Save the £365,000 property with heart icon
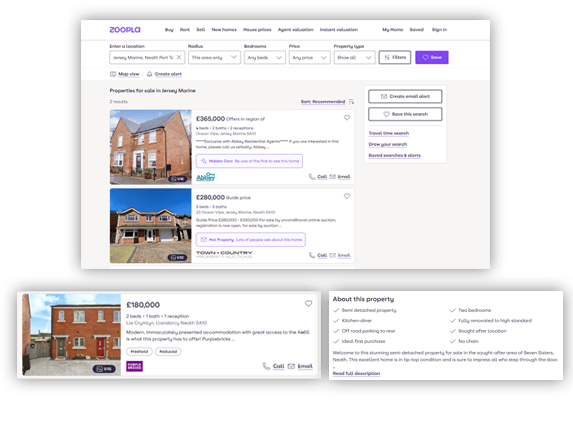The height and width of the screenshot is (428, 573). click(x=347, y=117)
